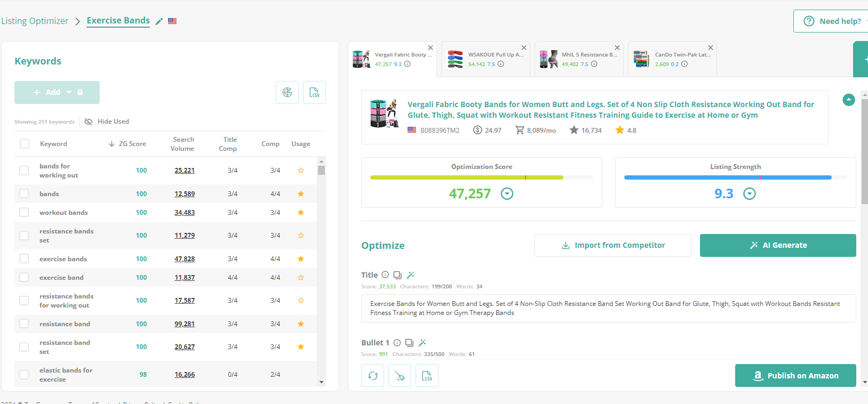Close the CanDo Twin-Pak tab
The width and height of the screenshot is (868, 404).
coord(711,48)
